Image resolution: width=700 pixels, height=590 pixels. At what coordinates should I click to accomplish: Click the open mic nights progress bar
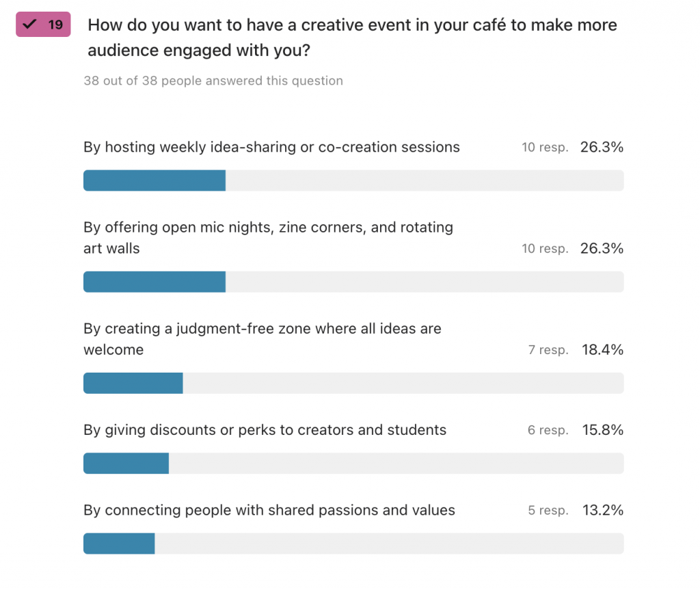(x=353, y=282)
